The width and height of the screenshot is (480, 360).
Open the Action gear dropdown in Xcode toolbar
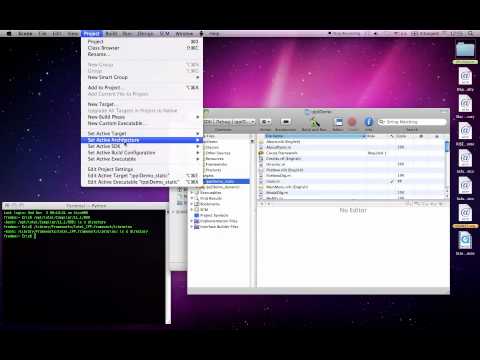coord(266,122)
